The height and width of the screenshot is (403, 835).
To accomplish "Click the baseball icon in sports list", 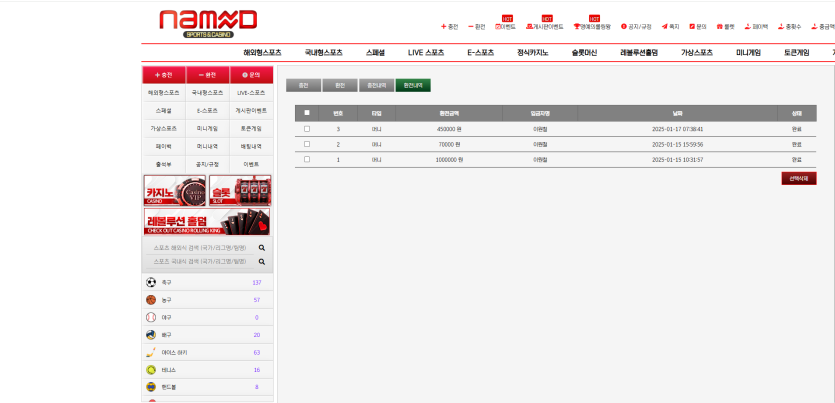I will [x=151, y=317].
